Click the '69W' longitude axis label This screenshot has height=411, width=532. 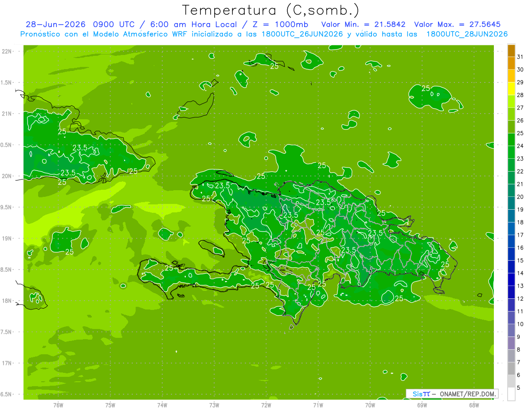click(422, 405)
